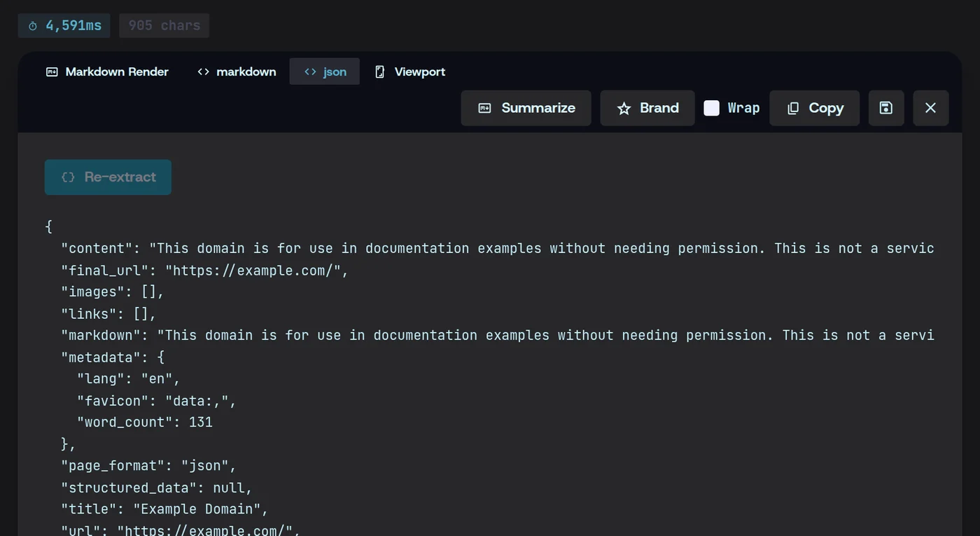Image resolution: width=980 pixels, height=536 pixels.
Task: Click the "word_count": 131 line
Action: point(144,422)
